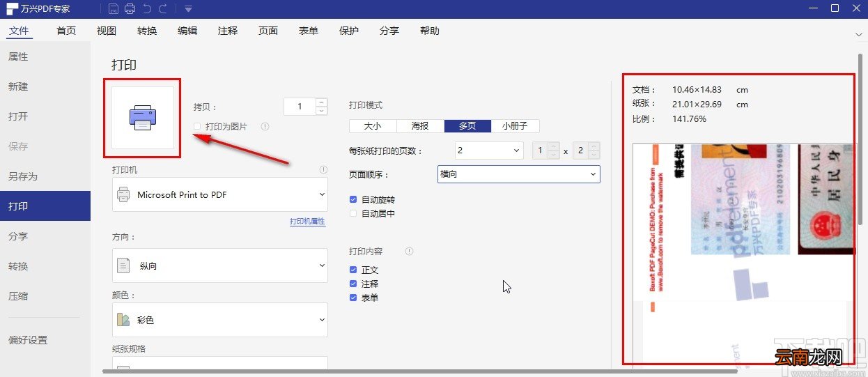Image resolution: width=868 pixels, height=377 pixels.
Task: Click the columns count field showing 1
Action: click(540, 151)
